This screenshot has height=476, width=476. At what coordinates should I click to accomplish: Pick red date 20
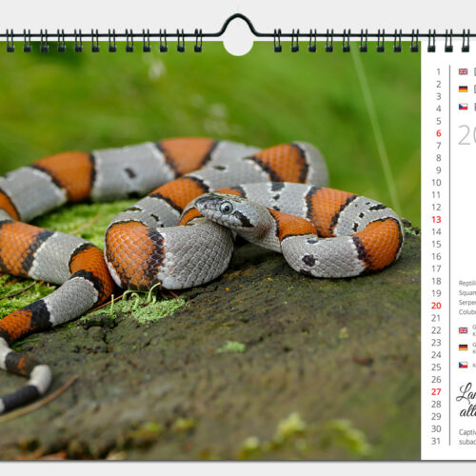436,306
